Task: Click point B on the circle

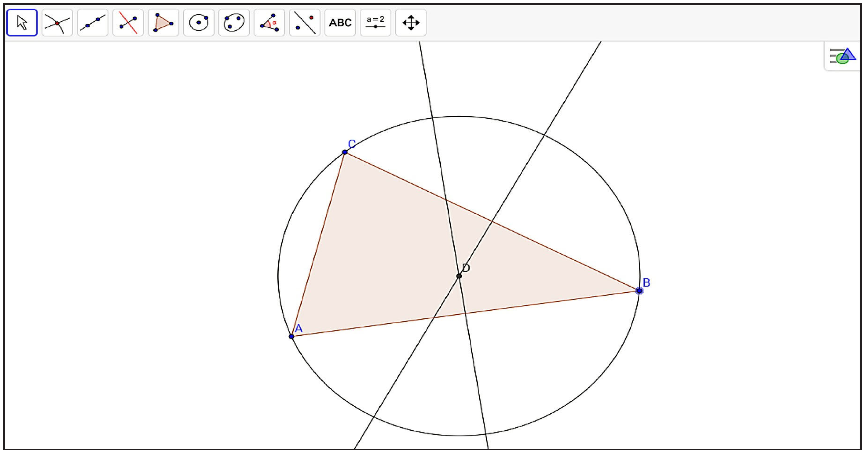Action: pos(639,290)
